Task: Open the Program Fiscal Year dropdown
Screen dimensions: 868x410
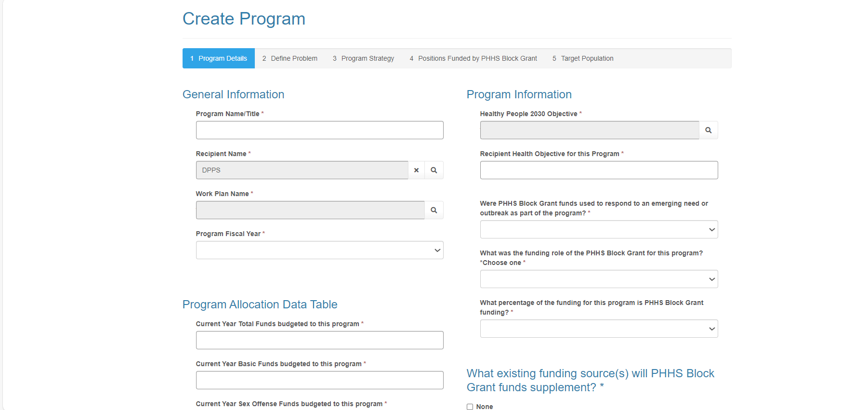Action: point(319,250)
